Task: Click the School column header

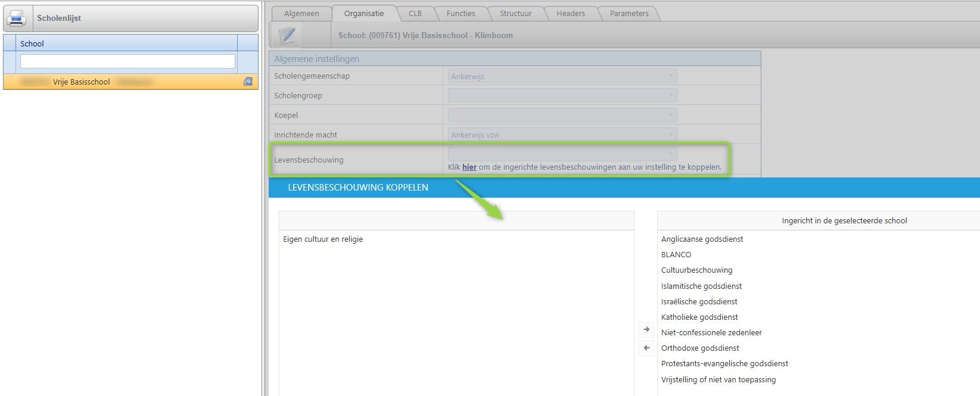Action: pyautogui.click(x=32, y=43)
